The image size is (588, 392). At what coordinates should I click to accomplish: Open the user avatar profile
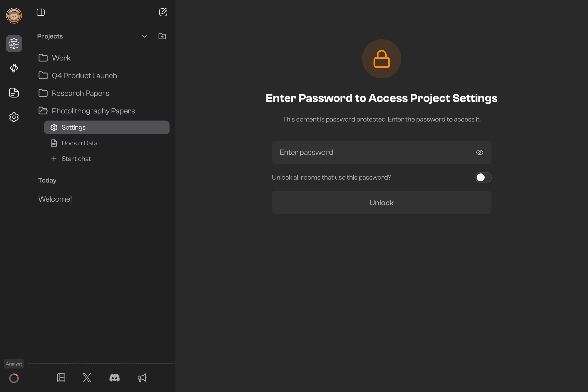pyautogui.click(x=14, y=16)
